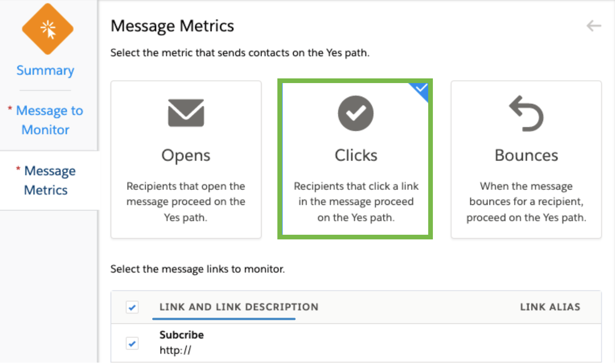Choose the Bounces metric card
This screenshot has height=364, width=615.
coord(526,160)
